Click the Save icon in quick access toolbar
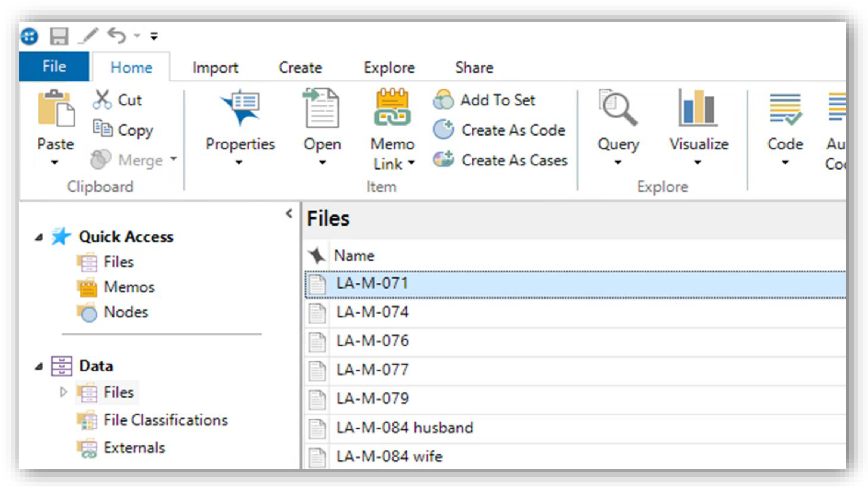This screenshot has height=487, width=868. click(59, 36)
